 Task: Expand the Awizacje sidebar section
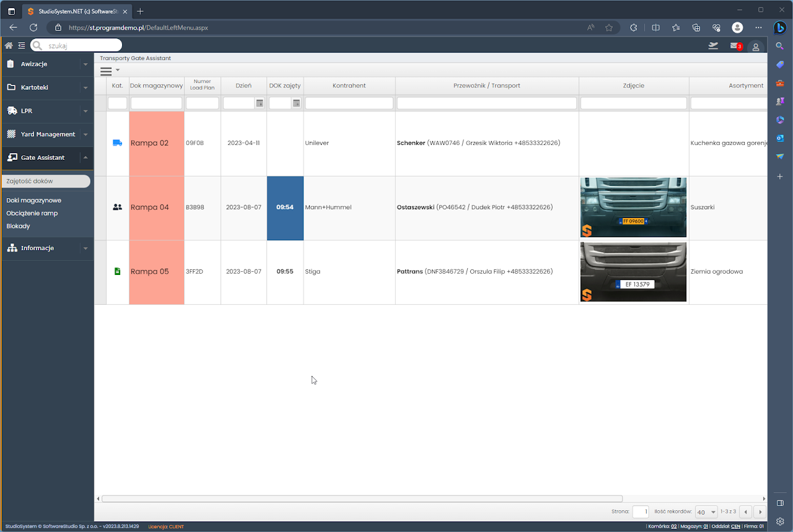(85, 64)
